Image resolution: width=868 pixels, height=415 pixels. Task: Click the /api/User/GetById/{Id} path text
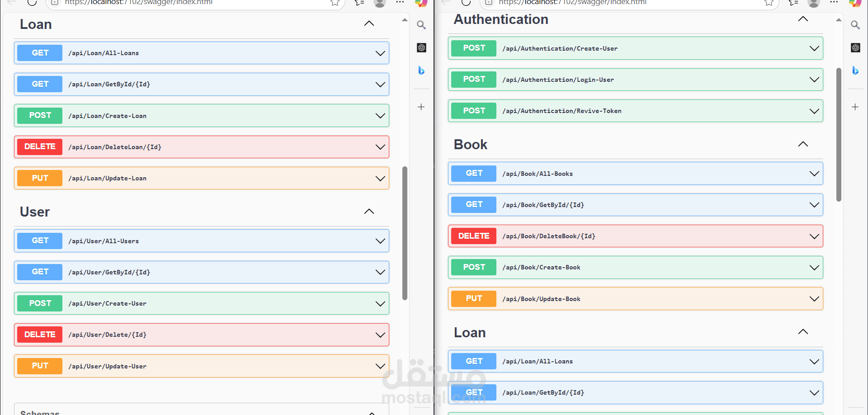click(109, 272)
